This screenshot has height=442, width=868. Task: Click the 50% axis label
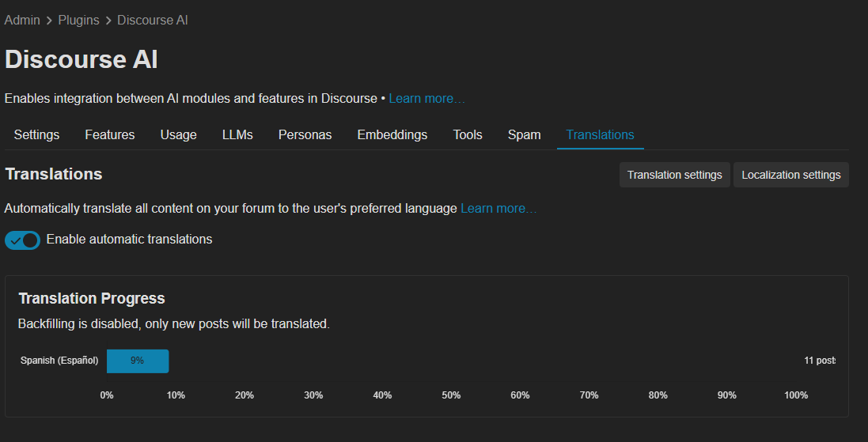pos(451,395)
